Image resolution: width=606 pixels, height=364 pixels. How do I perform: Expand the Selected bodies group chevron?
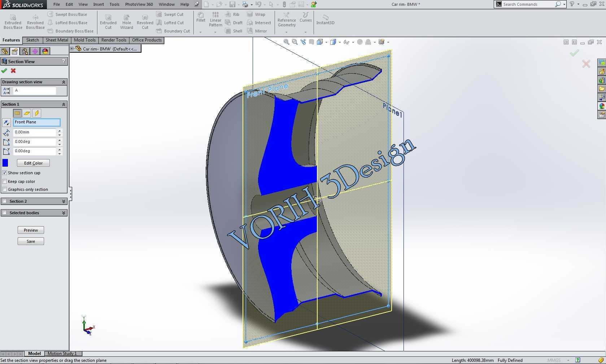[x=64, y=213]
